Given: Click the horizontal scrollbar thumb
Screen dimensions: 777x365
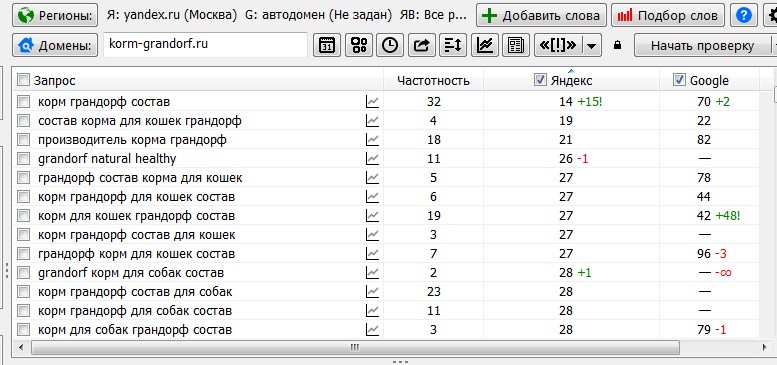Looking at the screenshot, I should (354, 347).
